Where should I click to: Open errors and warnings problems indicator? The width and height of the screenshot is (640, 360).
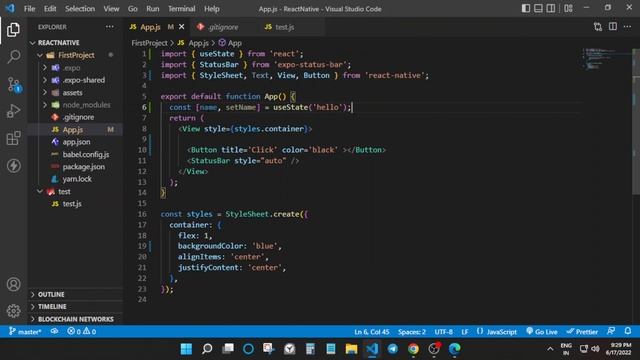tap(82, 332)
